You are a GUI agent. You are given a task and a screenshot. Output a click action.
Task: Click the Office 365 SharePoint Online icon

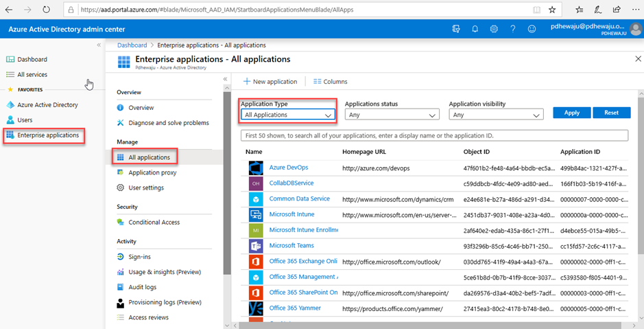coord(256,293)
